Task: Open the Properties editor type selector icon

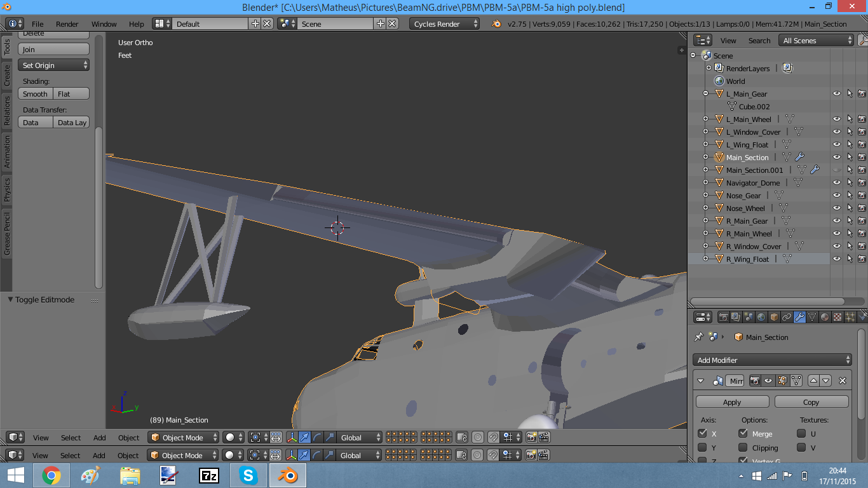Action: pyautogui.click(x=703, y=316)
